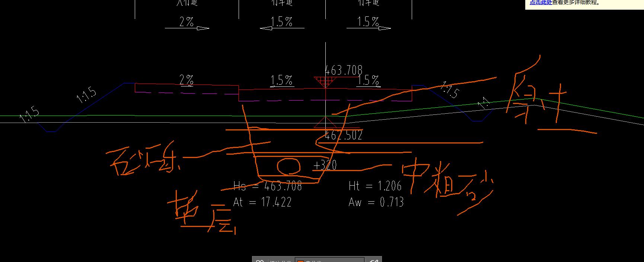This screenshot has height=262, width=644.
Task: Select the Hs = 463.708 text
Action: pos(267,186)
